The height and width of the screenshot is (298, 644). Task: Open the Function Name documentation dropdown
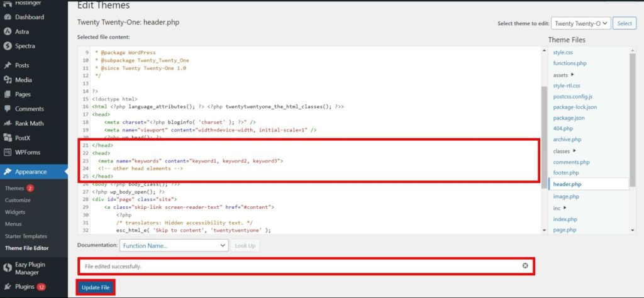click(x=174, y=245)
